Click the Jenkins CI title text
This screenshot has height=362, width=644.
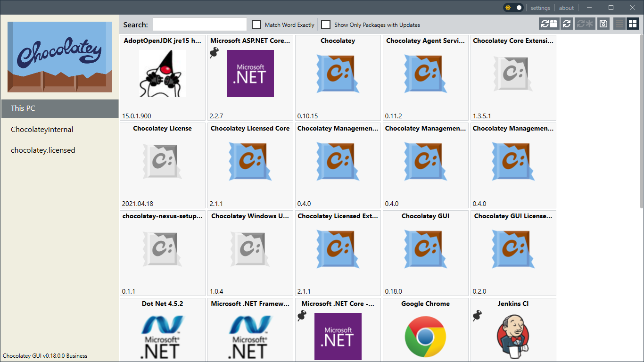coord(513,304)
